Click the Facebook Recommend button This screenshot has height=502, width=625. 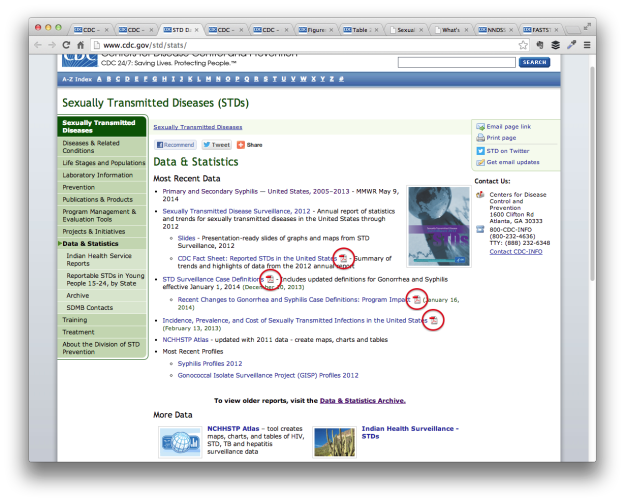pos(175,145)
